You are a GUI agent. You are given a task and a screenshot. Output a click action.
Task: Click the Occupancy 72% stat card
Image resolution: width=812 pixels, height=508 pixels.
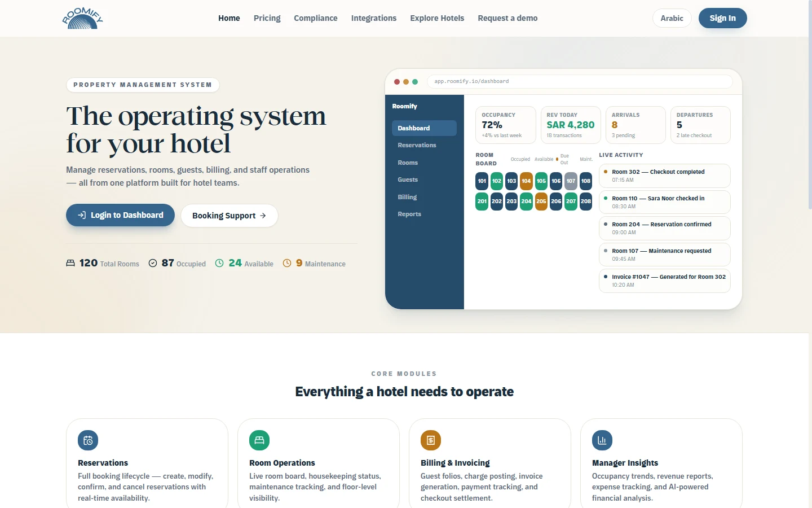pos(506,125)
